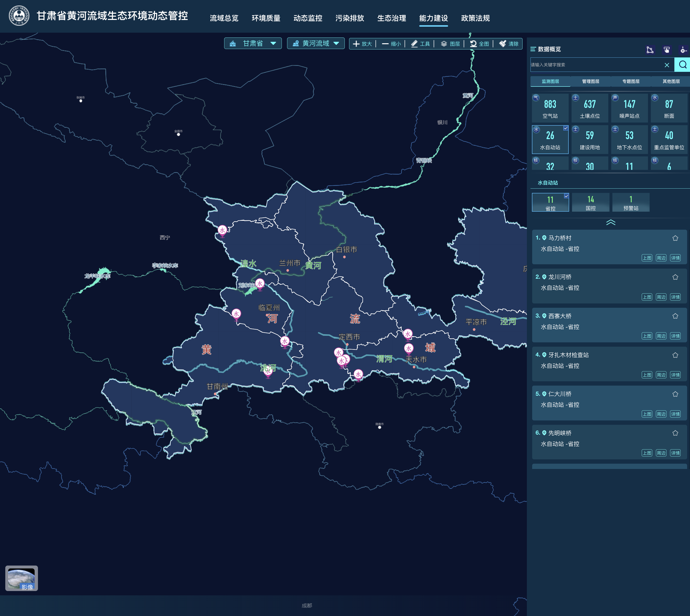Screen dimensions: 690x616
Task: Click the location pin beside 西寨大桥
Action: click(544, 316)
